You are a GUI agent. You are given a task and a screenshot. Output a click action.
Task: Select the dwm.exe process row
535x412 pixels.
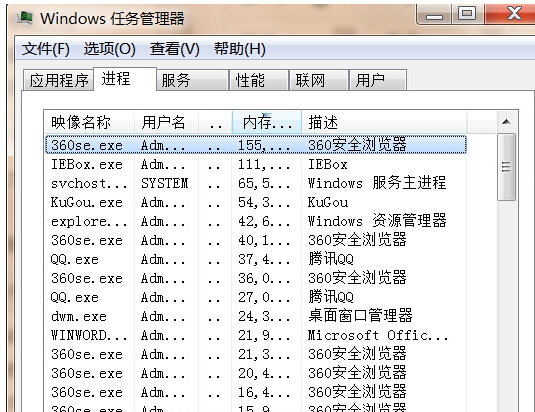point(256,316)
